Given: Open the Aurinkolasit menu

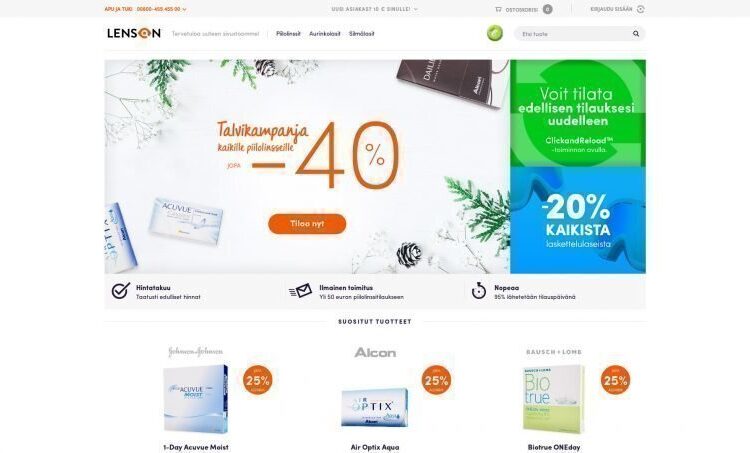Looking at the screenshot, I should pyautogui.click(x=325, y=34).
